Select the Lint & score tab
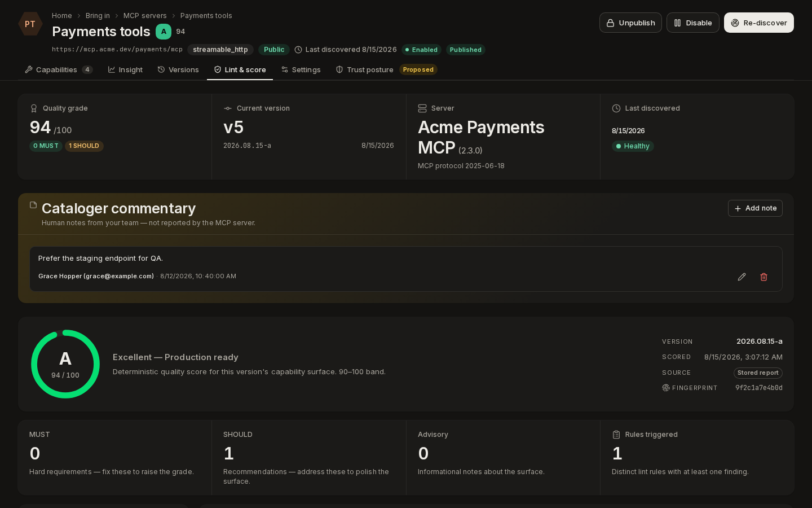812x508 pixels. (240, 70)
